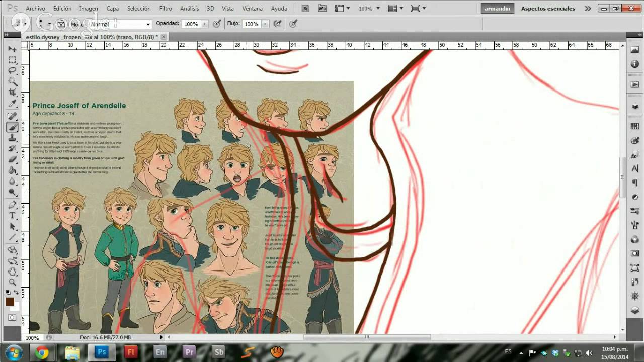Screen dimensions: 644x362
Task: Select the History Brush tool
Action: pyautogui.click(x=13, y=149)
